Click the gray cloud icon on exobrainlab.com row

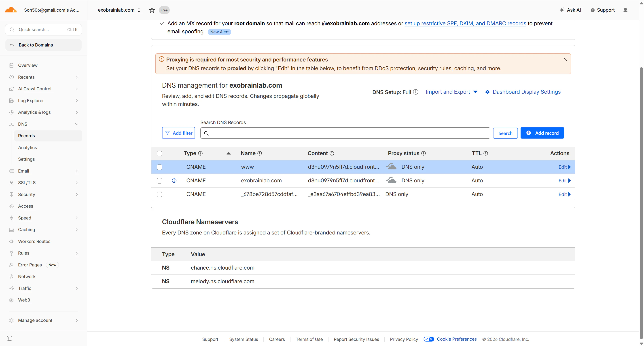pyautogui.click(x=391, y=180)
